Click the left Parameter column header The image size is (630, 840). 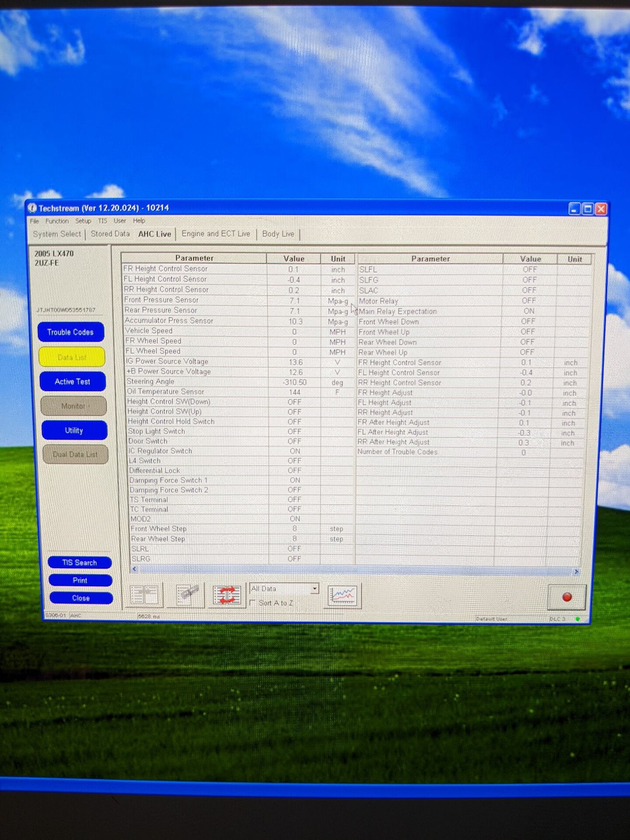194,258
